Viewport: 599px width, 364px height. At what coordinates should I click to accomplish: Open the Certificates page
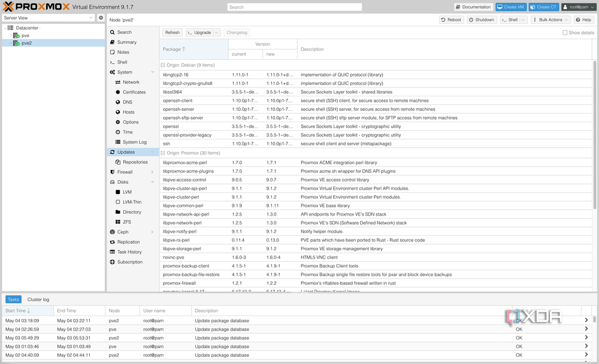point(134,92)
